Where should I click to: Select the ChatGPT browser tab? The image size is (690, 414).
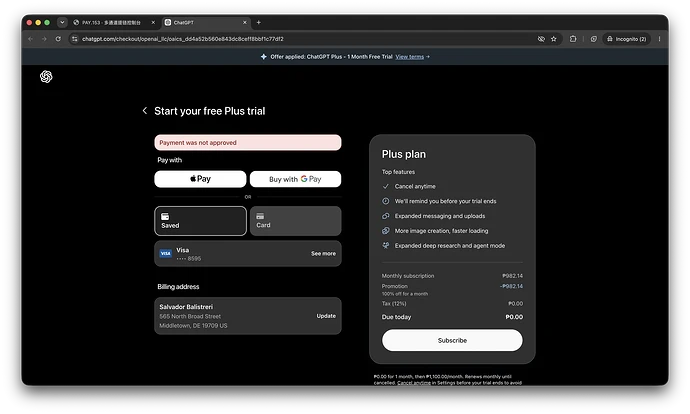[206, 22]
